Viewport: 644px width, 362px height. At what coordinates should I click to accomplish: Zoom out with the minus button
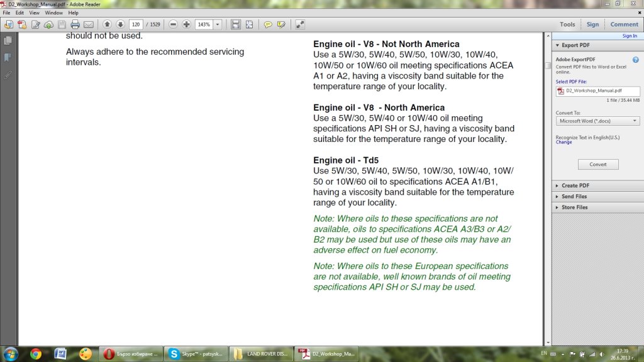point(174,25)
